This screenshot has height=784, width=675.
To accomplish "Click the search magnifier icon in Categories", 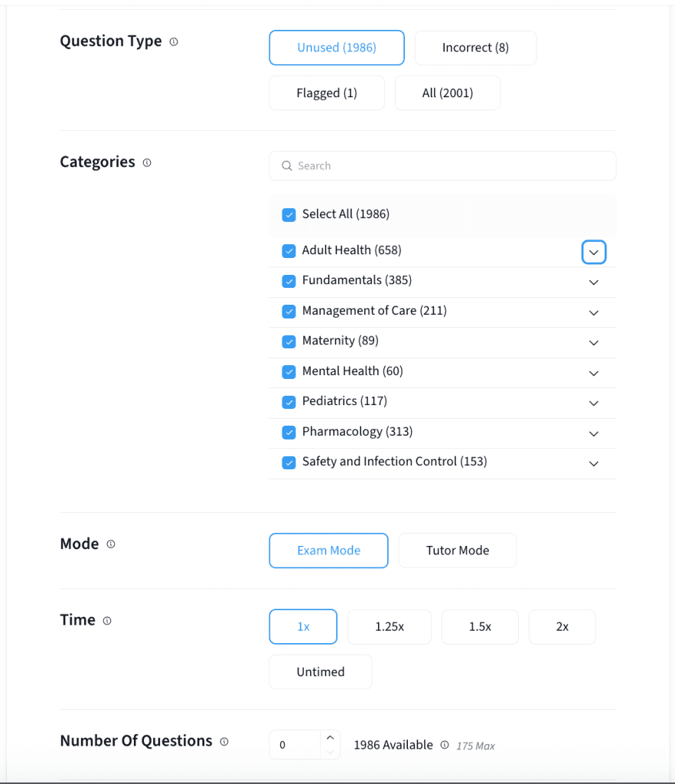I will click(x=287, y=166).
